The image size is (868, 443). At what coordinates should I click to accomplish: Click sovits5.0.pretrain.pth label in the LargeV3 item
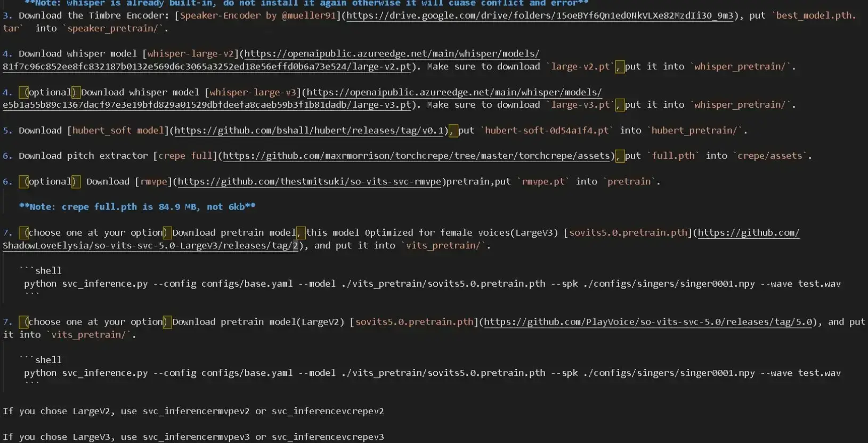[x=628, y=232]
